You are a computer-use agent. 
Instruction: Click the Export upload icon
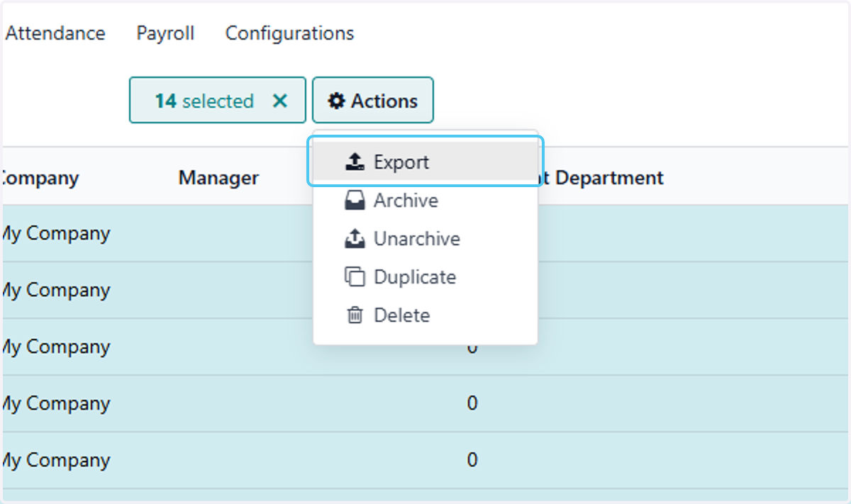click(x=355, y=162)
